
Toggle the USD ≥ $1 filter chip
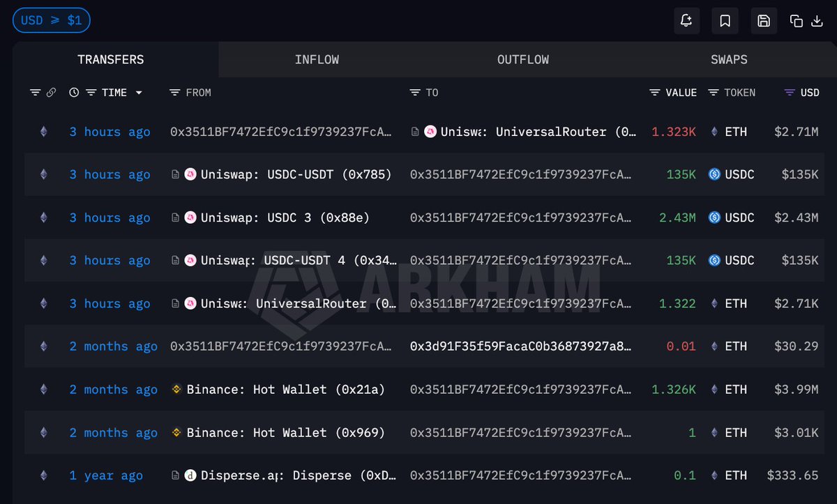[x=51, y=20]
